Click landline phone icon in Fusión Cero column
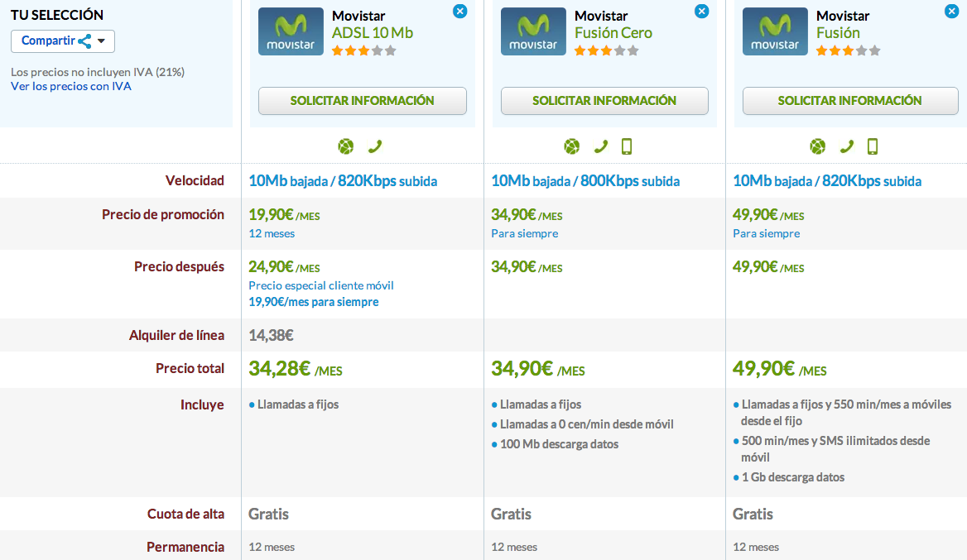 pyautogui.click(x=601, y=146)
